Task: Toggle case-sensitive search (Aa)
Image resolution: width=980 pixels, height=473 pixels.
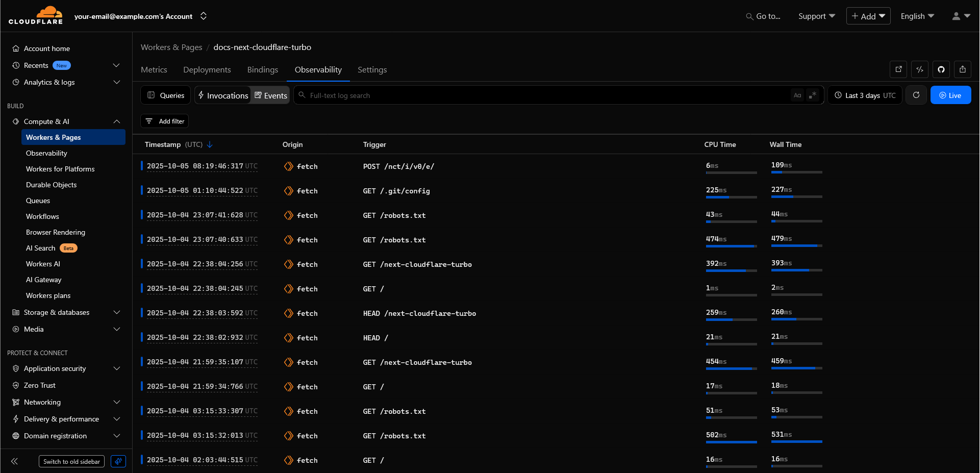Action: click(x=797, y=95)
